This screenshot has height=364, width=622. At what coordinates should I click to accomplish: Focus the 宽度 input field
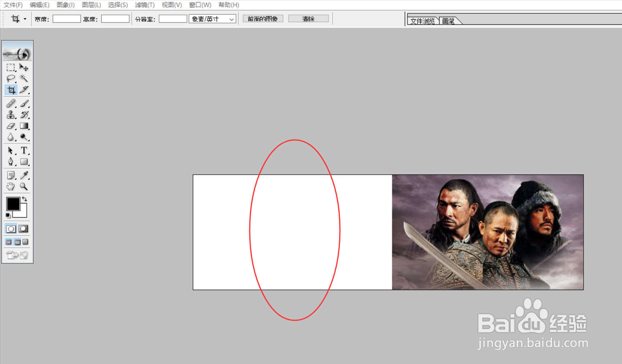[x=67, y=19]
